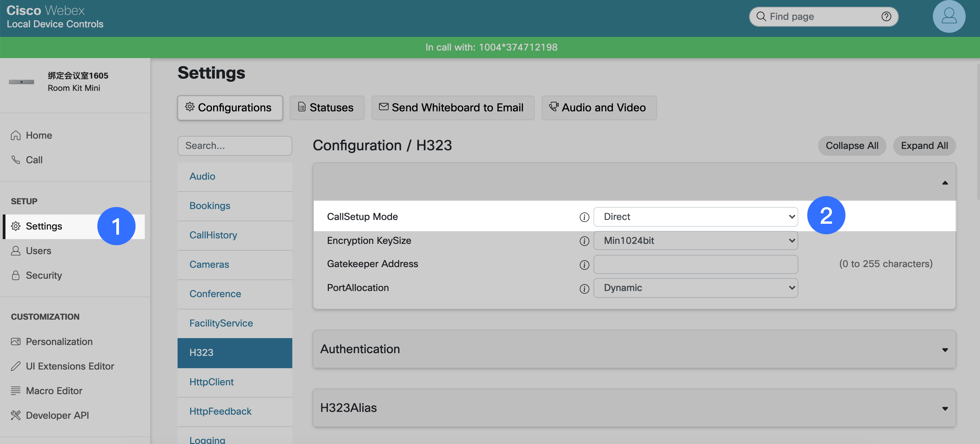Show info for PortAllocation
Viewport: 980px width, 444px height.
tap(584, 289)
